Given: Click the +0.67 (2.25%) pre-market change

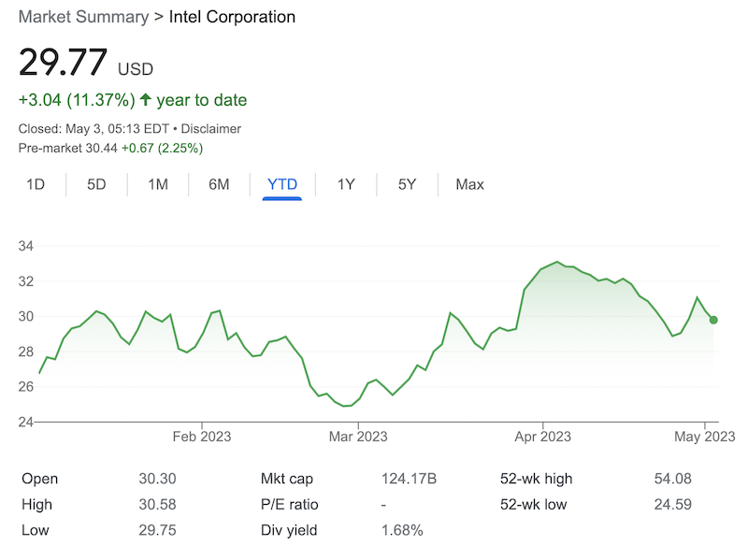Looking at the screenshot, I should coord(162,149).
